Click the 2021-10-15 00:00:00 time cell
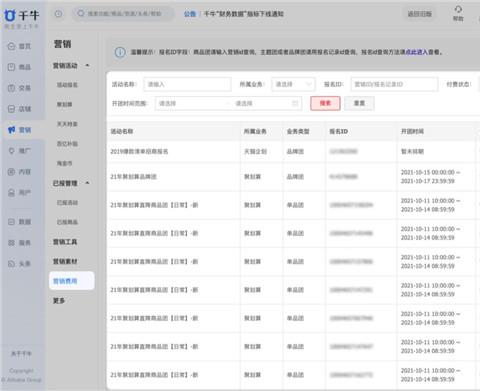The image size is (480, 391). pos(430,177)
